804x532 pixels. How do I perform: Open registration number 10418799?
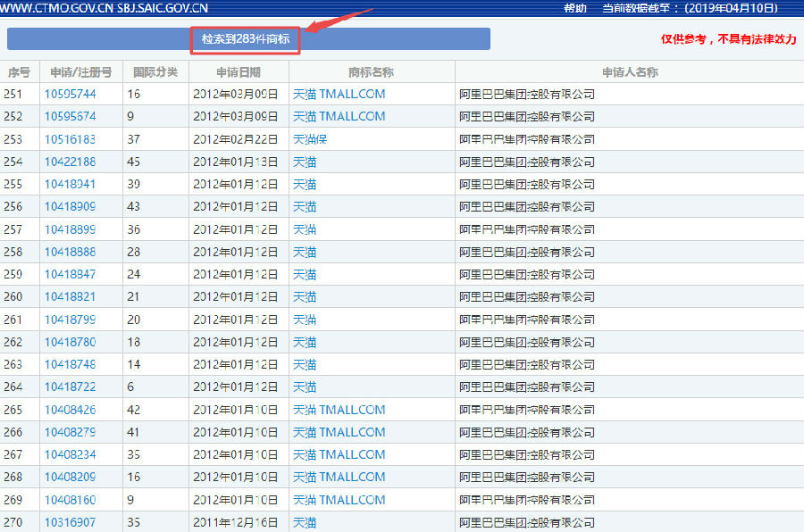71,320
